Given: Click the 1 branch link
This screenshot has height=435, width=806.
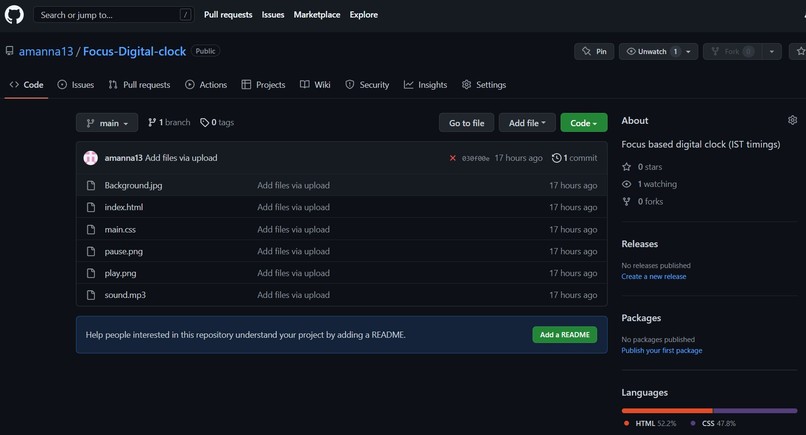Looking at the screenshot, I should 169,122.
